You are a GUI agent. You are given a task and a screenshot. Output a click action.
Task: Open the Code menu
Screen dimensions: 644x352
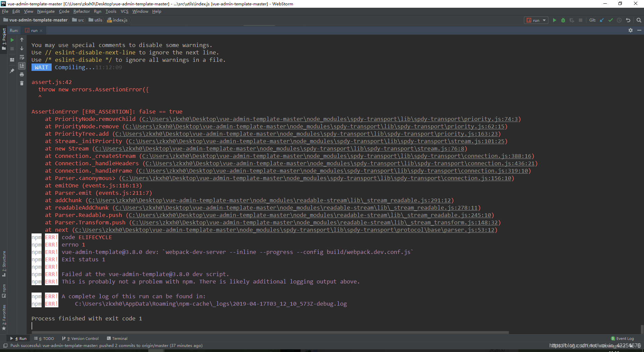(64, 11)
